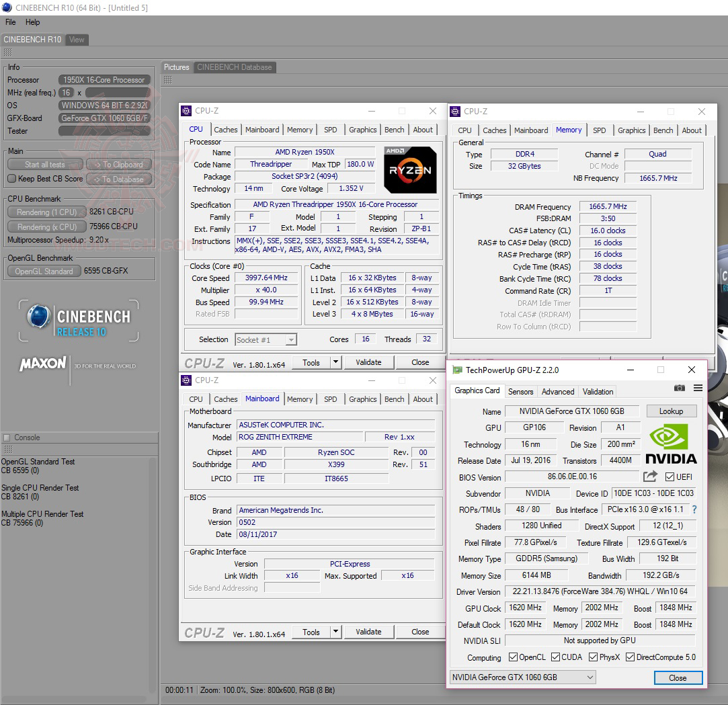Click the AMD Ryzen logo in CPU-Z
The height and width of the screenshot is (705, 728).
[410, 170]
